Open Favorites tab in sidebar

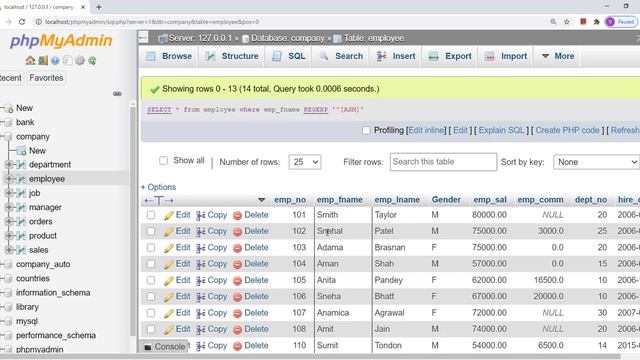coord(46,78)
